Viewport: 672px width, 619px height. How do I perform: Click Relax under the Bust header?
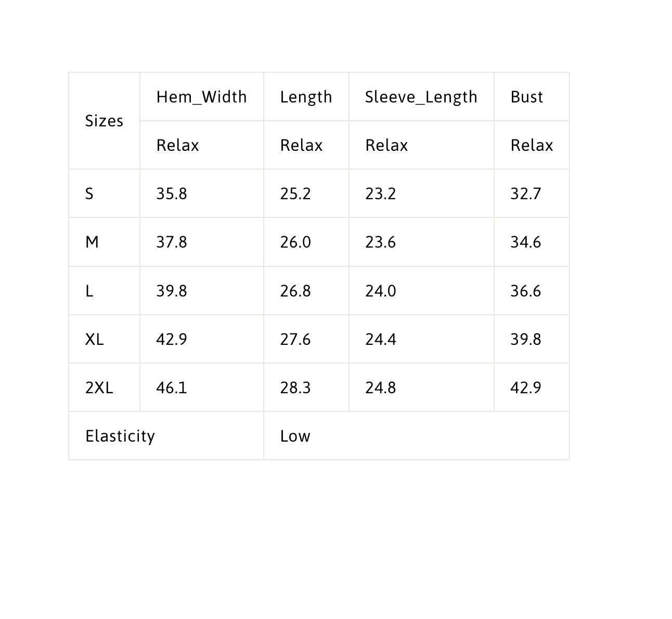point(532,145)
